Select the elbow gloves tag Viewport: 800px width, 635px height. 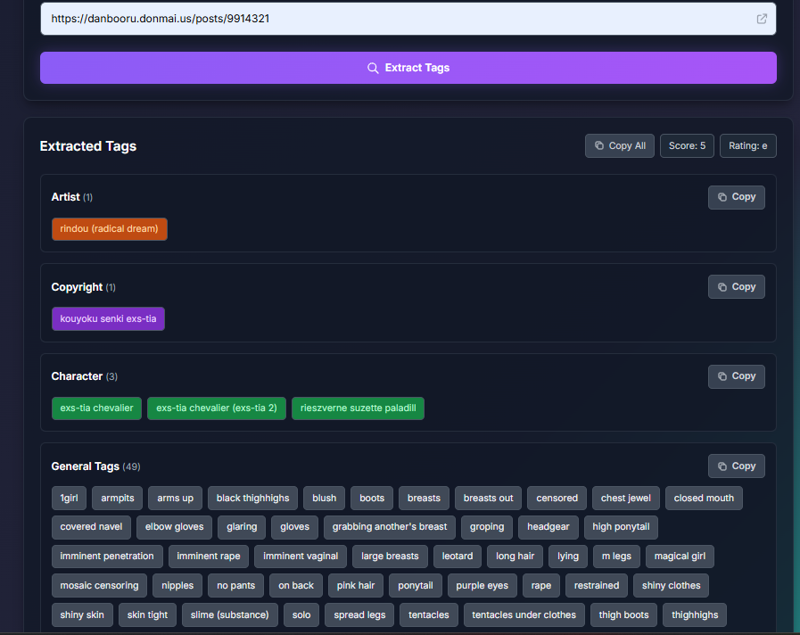[x=174, y=527]
